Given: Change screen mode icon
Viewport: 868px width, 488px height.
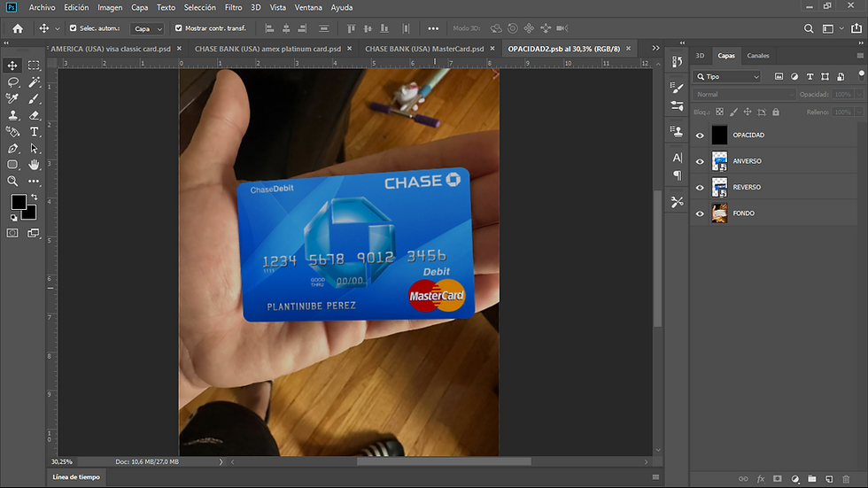Looking at the screenshot, I should pyautogui.click(x=34, y=233).
